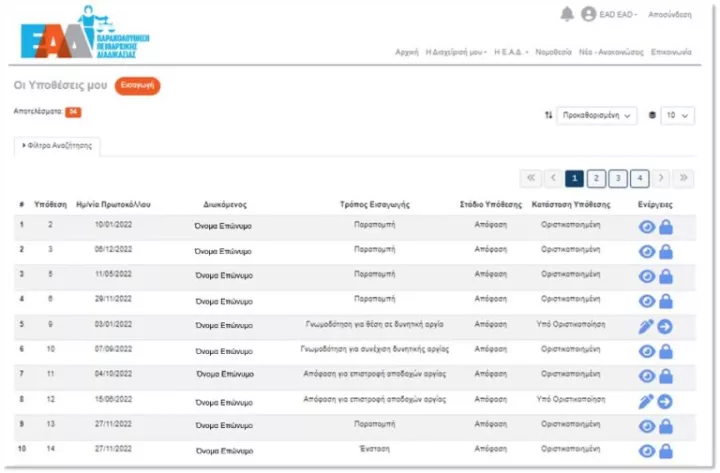Image resolution: width=720 pixels, height=473 pixels.
Task: View case 2 with the eye icon
Action: pyautogui.click(x=646, y=227)
